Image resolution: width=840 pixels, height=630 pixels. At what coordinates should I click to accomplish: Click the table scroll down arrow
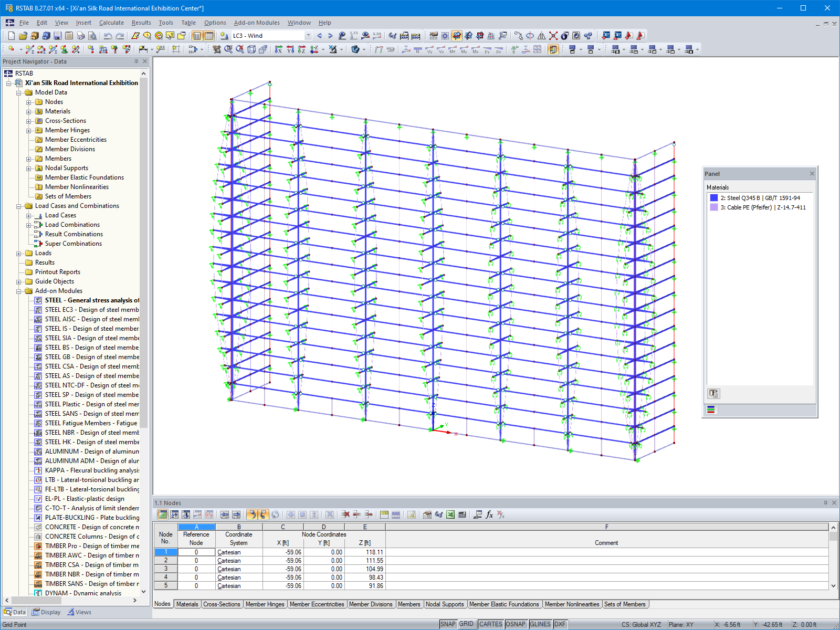[x=833, y=586]
